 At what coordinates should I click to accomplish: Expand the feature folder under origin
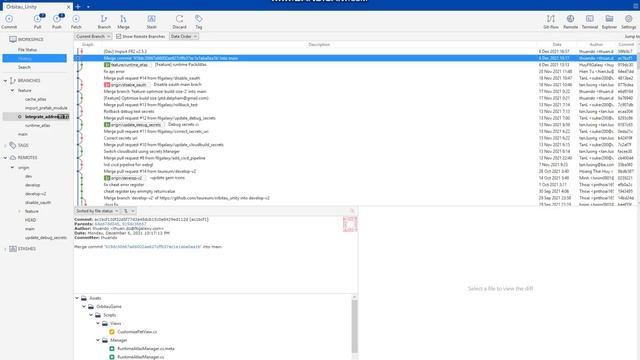[19, 211]
